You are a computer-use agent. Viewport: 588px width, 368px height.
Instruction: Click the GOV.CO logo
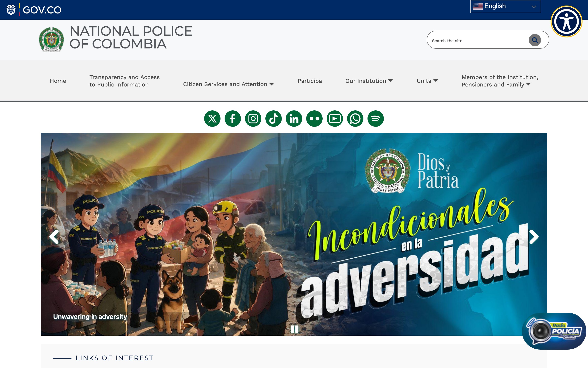click(x=34, y=10)
